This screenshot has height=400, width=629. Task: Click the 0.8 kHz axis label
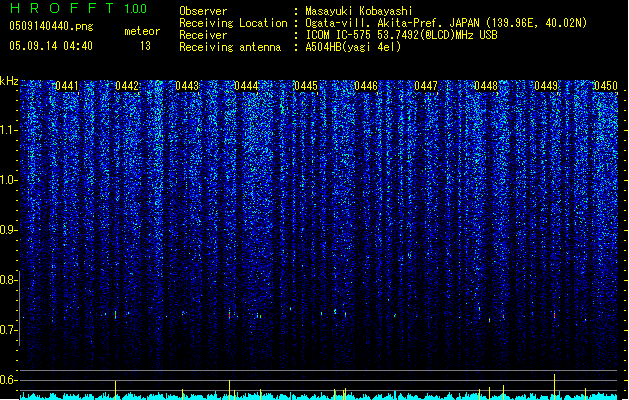[x=9, y=280]
